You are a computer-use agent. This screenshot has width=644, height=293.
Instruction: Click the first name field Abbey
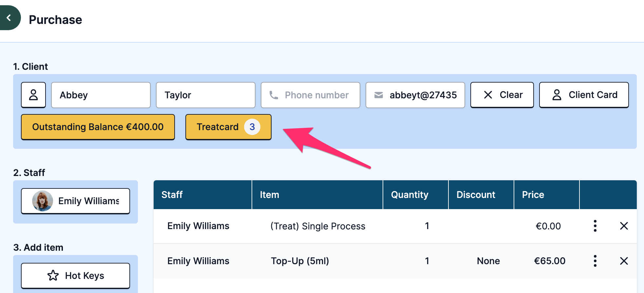pos(101,95)
